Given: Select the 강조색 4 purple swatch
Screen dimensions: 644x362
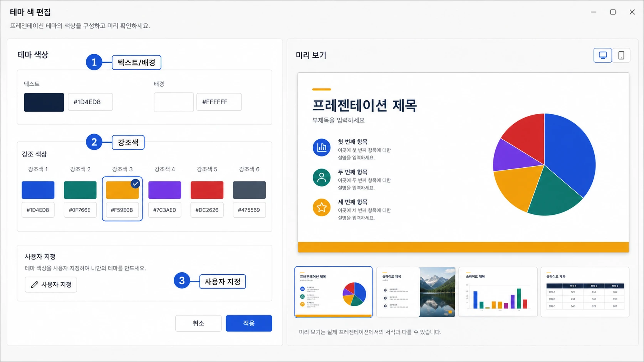Looking at the screenshot, I should coord(164,190).
